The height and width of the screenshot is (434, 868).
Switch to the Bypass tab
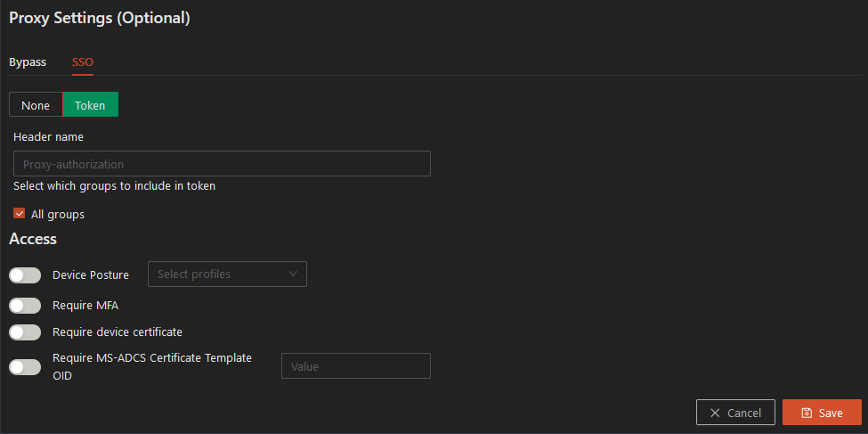[x=28, y=62]
